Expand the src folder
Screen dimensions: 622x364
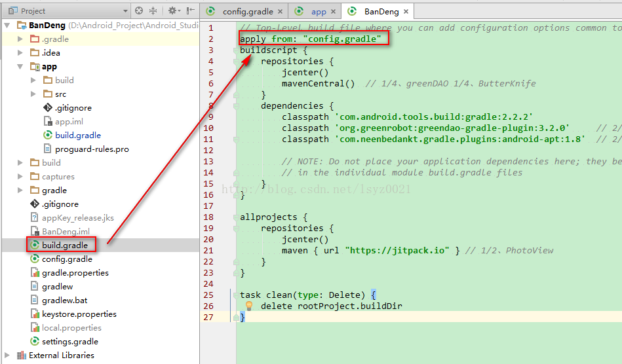coord(33,94)
